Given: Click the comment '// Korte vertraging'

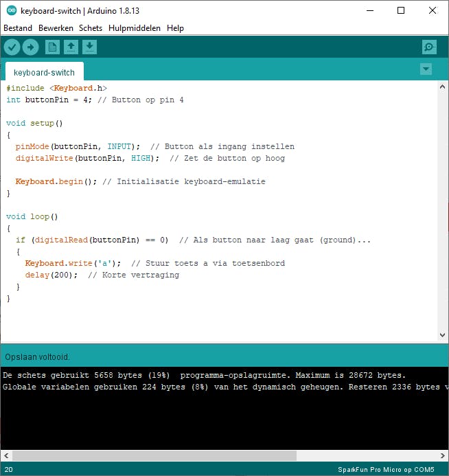Looking at the screenshot, I should (x=133, y=275).
